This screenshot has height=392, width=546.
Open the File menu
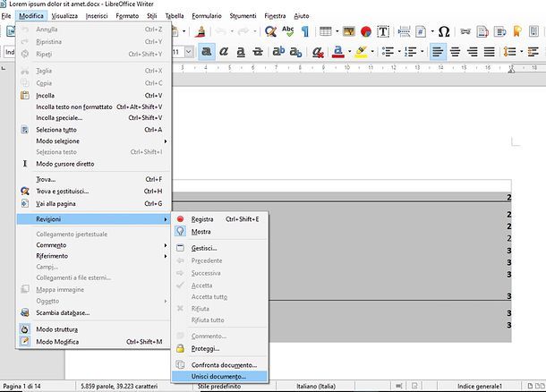coord(6,16)
